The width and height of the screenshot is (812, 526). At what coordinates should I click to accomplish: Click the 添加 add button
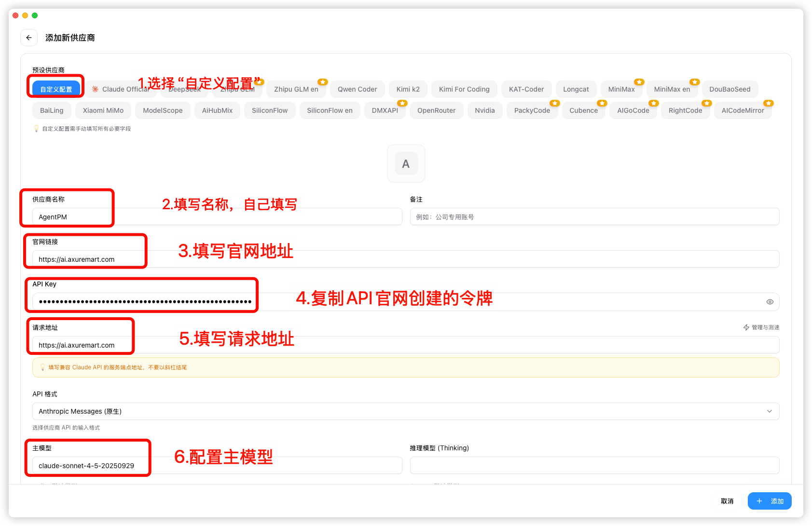coord(770,501)
